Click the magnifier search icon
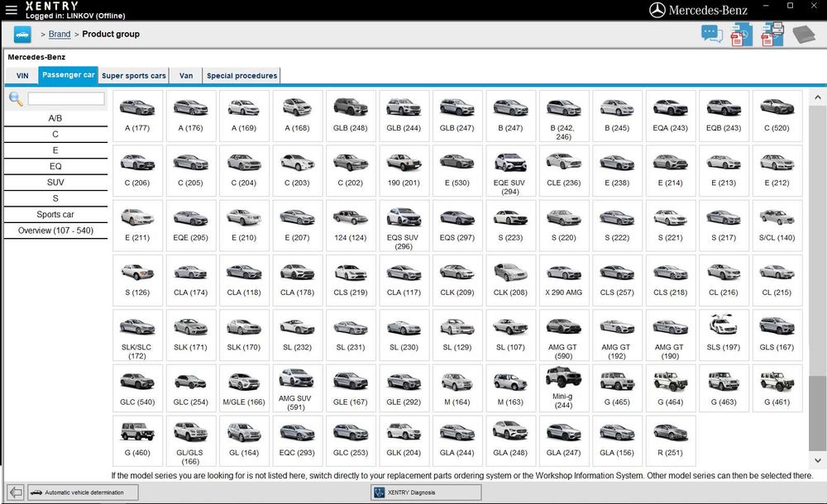 click(15, 98)
